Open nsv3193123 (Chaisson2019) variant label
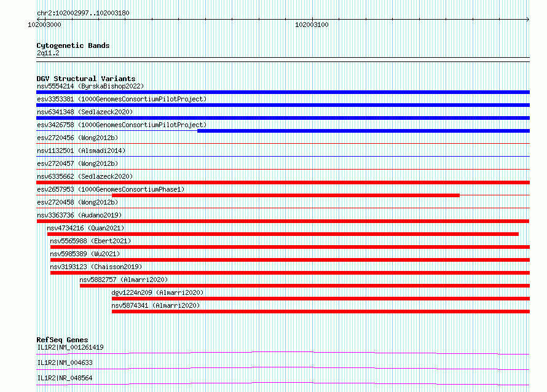This screenshot has width=547, height=392. (x=96, y=267)
